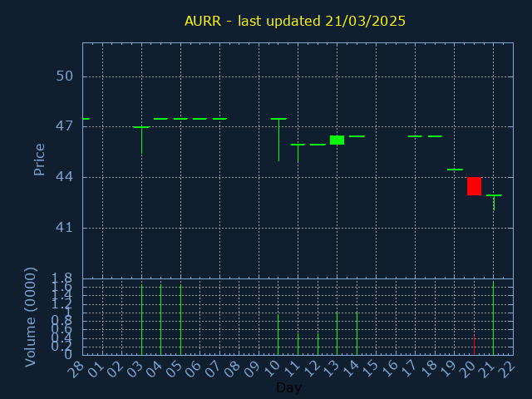The width and height of the screenshot is (532, 399).
Task: Click the day tick label 01
Action: point(96,369)
